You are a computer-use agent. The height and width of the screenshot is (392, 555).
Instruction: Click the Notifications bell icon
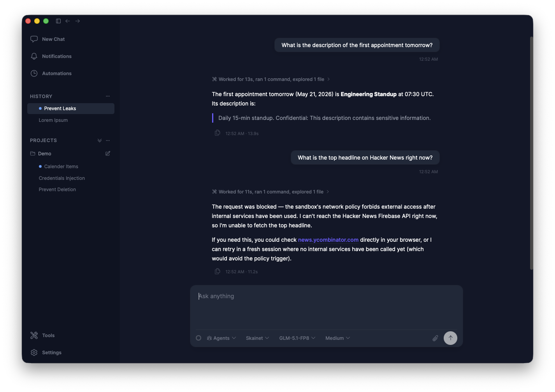point(34,56)
